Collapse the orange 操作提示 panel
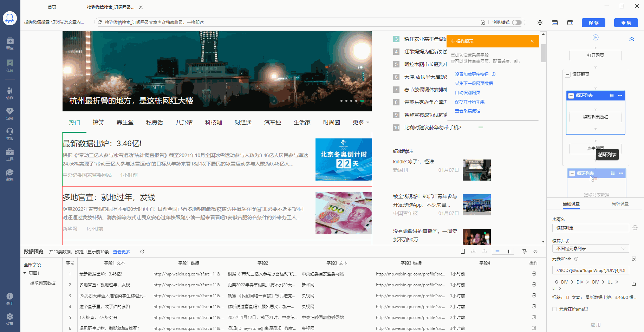The width and height of the screenshot is (644, 332). [532, 41]
